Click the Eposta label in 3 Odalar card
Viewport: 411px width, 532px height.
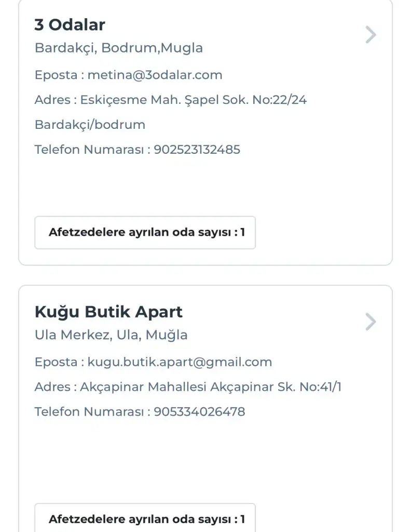pyautogui.click(x=56, y=75)
